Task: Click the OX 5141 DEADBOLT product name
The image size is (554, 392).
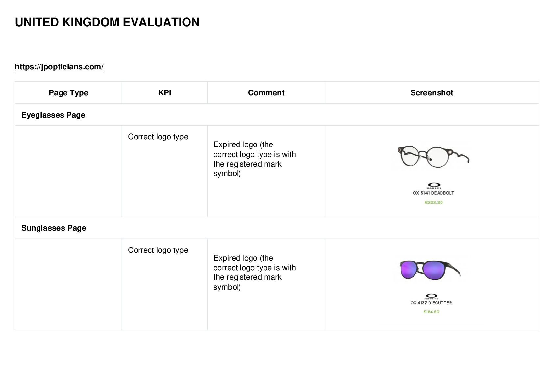Action: [434, 193]
